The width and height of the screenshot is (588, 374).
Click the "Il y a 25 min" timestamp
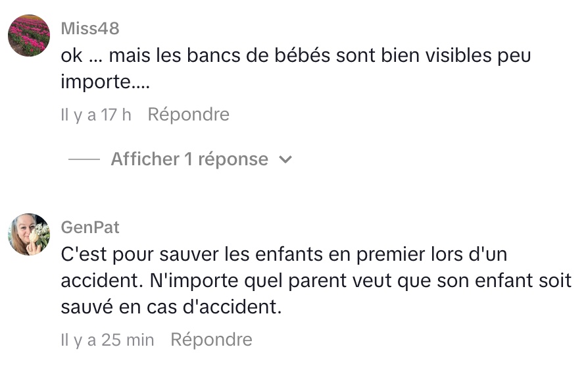[107, 340]
